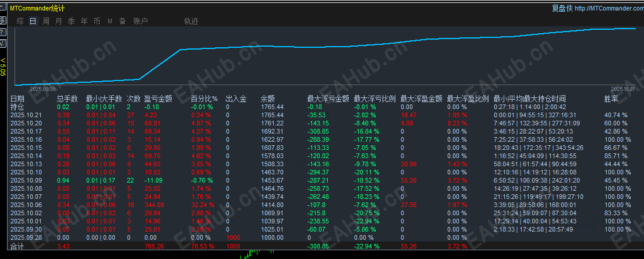Click the 百分比% column header
644x259 pixels.
(204, 99)
